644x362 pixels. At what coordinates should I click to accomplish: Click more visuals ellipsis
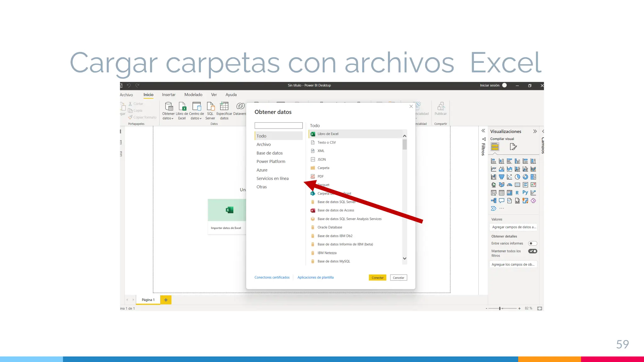[x=502, y=208]
